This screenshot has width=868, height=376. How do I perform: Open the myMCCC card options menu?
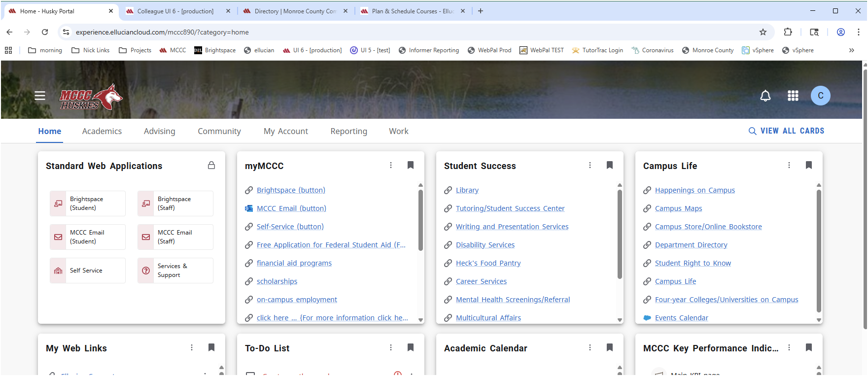(391, 166)
